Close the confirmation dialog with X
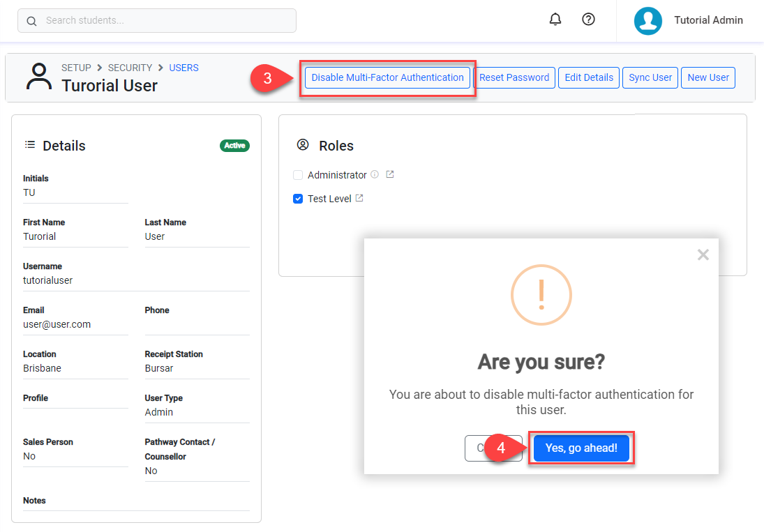This screenshot has width=764, height=532. 703,254
